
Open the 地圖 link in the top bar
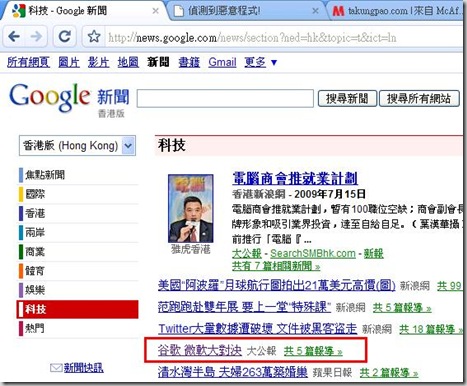128,62
